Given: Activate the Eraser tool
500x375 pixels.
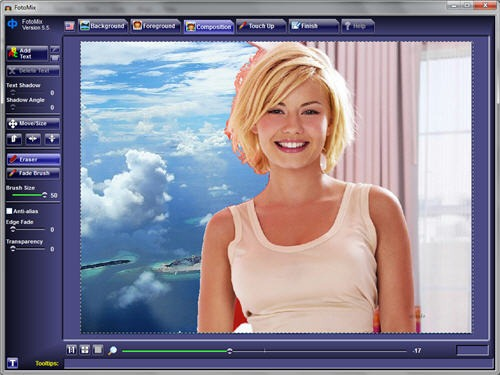Looking at the screenshot, I should (33, 160).
